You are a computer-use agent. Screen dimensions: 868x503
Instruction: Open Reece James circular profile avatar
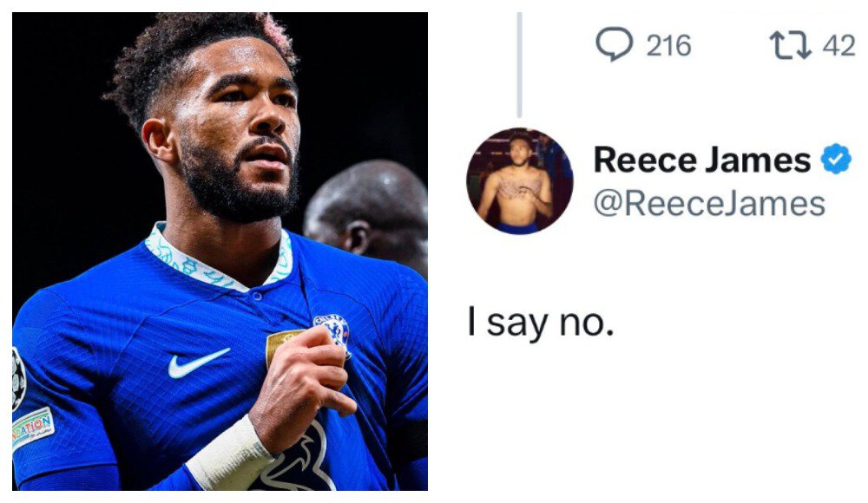click(x=520, y=180)
